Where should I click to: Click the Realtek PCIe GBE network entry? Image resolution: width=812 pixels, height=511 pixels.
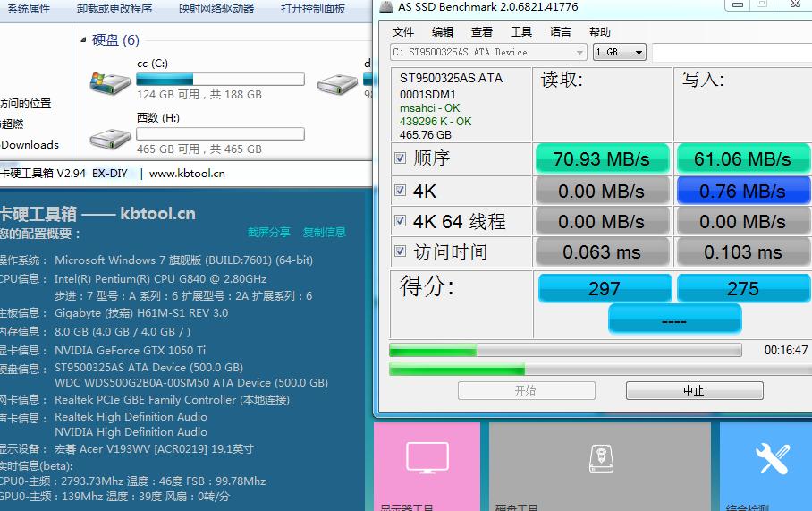[172, 399]
